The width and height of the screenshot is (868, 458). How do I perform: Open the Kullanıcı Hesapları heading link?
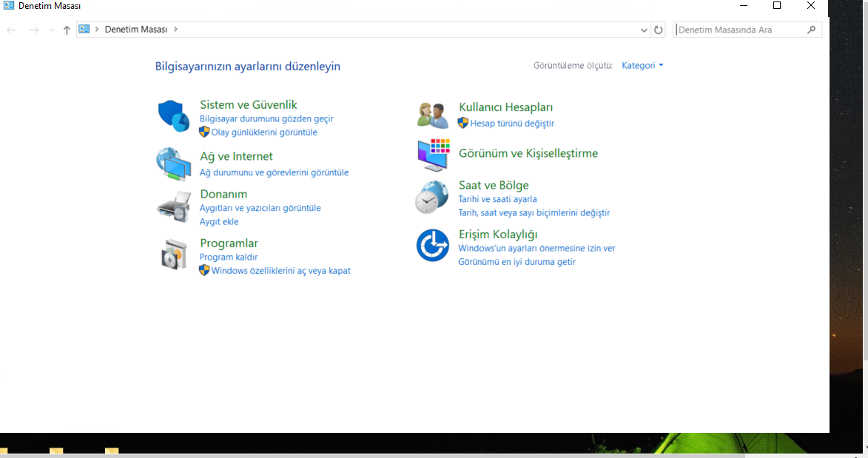click(506, 107)
